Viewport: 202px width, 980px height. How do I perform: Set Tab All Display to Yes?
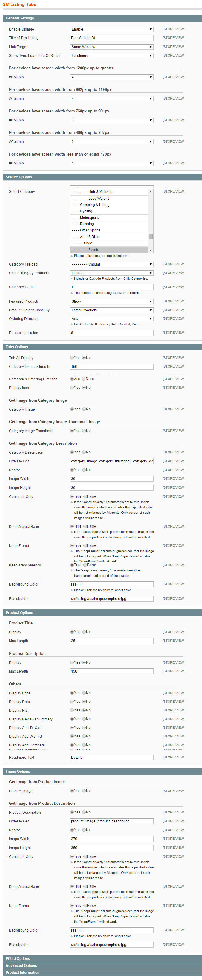[72, 358]
